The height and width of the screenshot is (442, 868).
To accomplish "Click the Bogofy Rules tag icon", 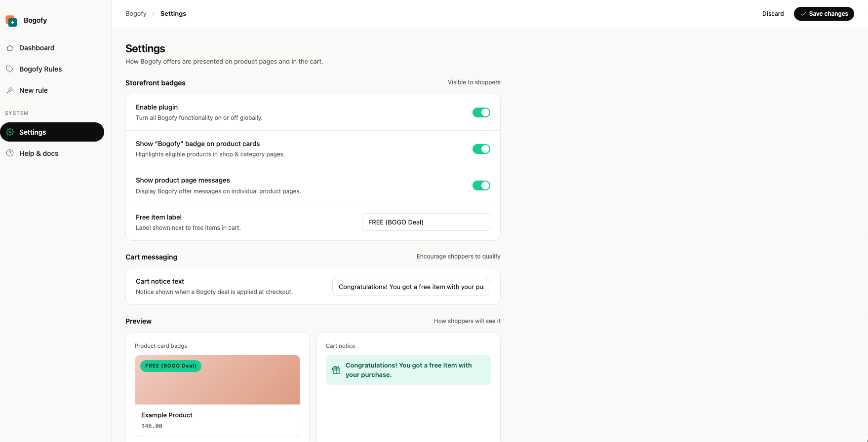I will click(x=10, y=69).
